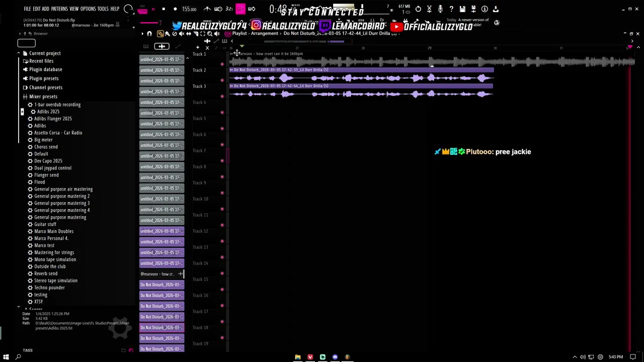This screenshot has width=644, height=362.
Task: Select the '@marvuxx - how cr..' clip in picker
Action: pos(162,274)
